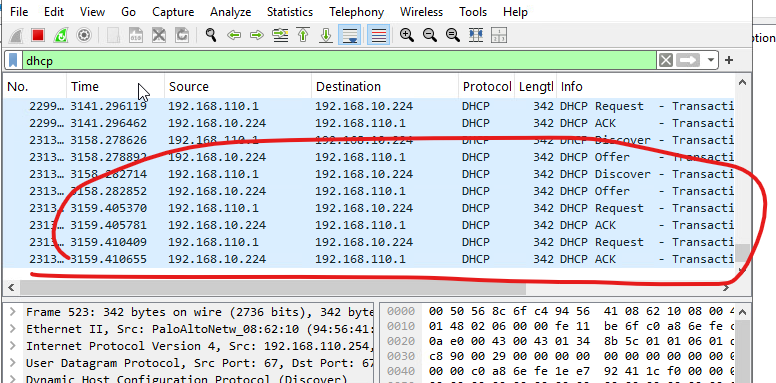Restart the current capture
The width and height of the screenshot is (776, 383).
tap(61, 35)
